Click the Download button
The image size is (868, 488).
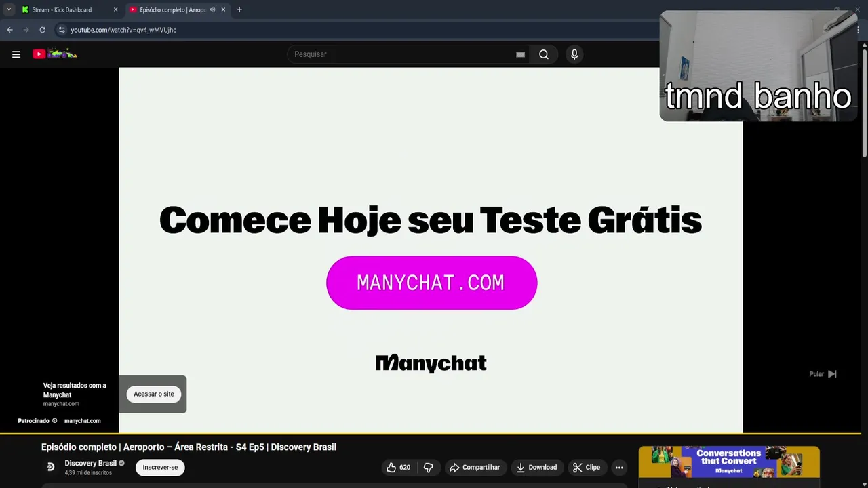536,467
